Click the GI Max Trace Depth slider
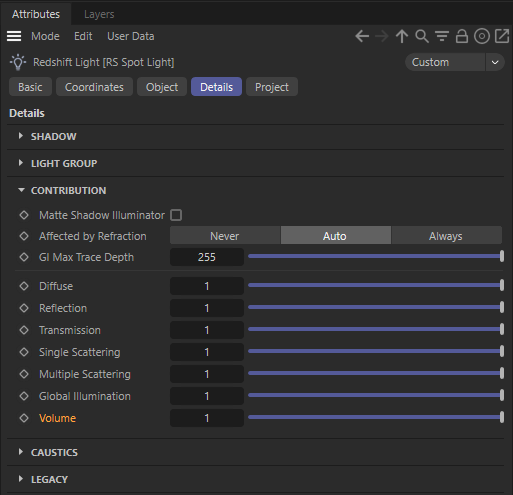Viewport: 513px width, 495px height. tap(376, 256)
